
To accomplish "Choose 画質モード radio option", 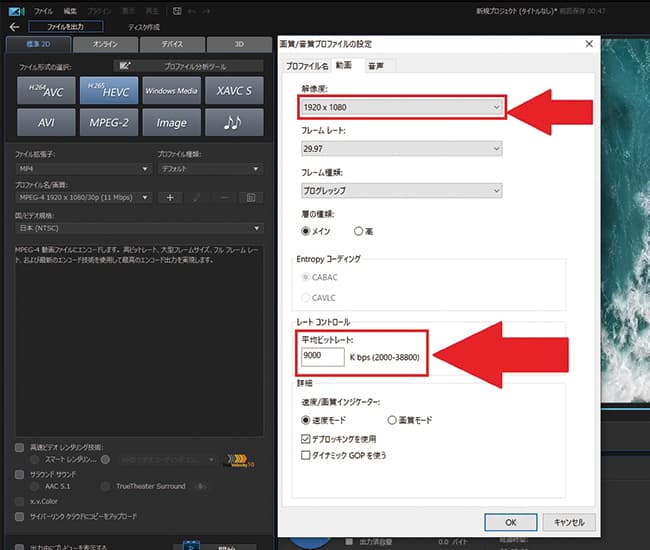I will [392, 420].
